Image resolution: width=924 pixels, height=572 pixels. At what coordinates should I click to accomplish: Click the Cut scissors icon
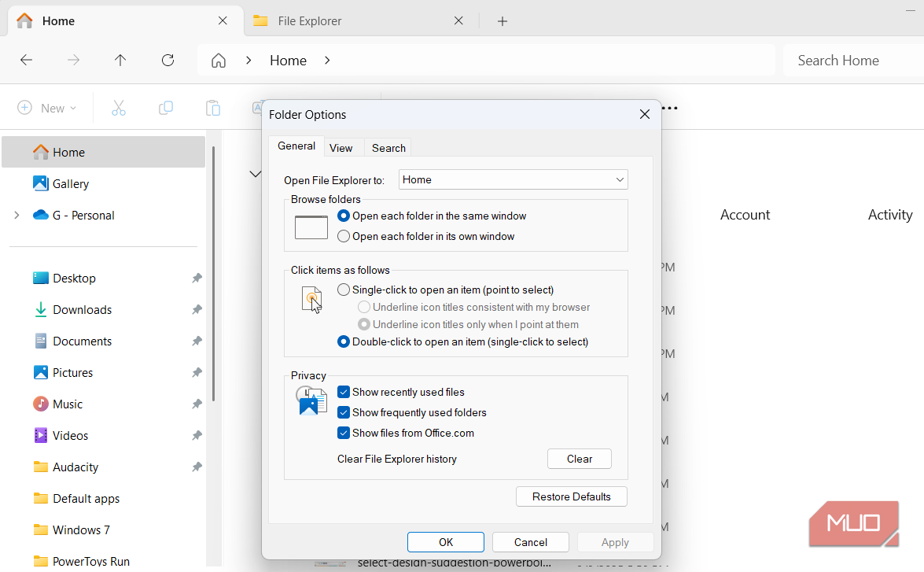(119, 108)
